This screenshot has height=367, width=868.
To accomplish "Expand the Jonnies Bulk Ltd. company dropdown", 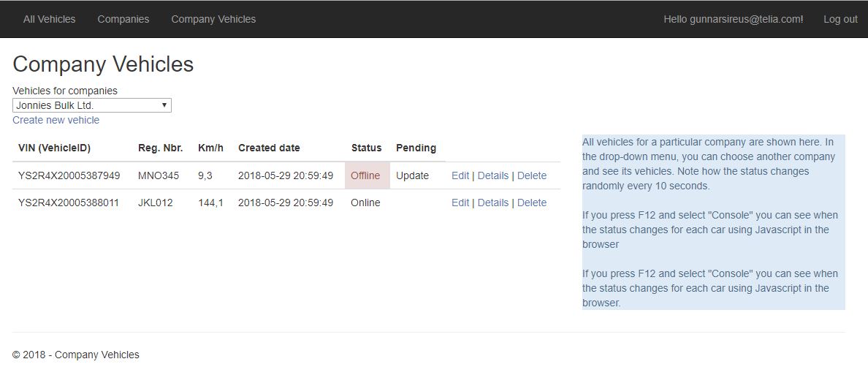I will tap(92, 105).
